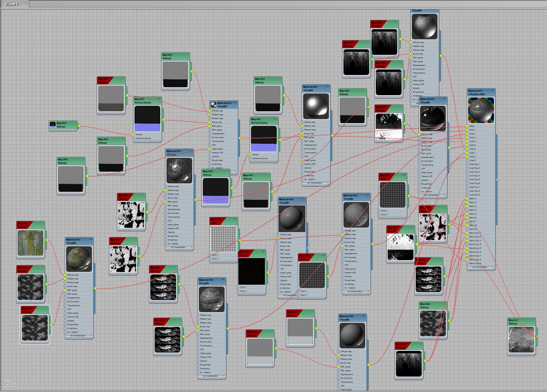Viewport: 547px width, 392px height.
Task: Click the binoculars navigator icon
Action: [x=8, y=383]
